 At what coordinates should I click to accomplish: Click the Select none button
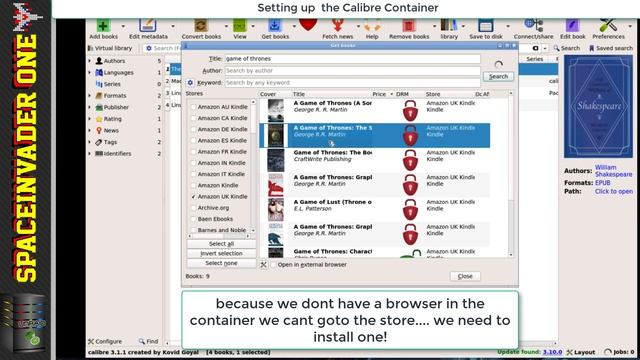pos(221,263)
